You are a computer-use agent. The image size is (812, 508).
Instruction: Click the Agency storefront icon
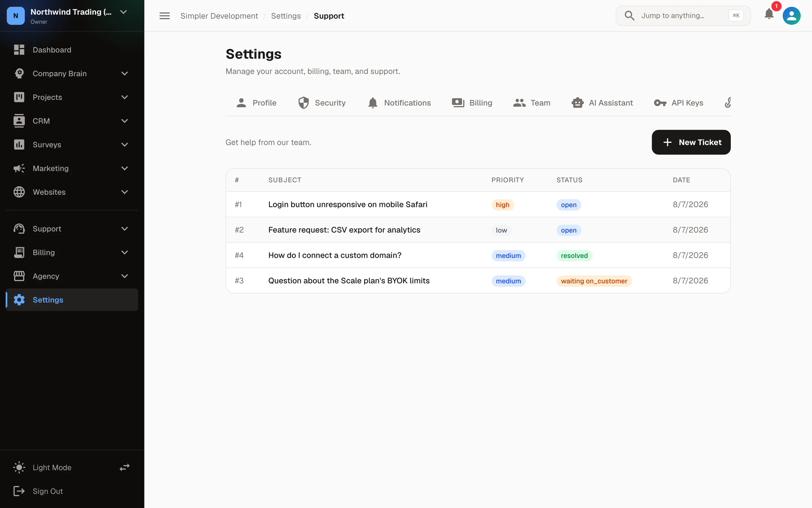coord(19,276)
